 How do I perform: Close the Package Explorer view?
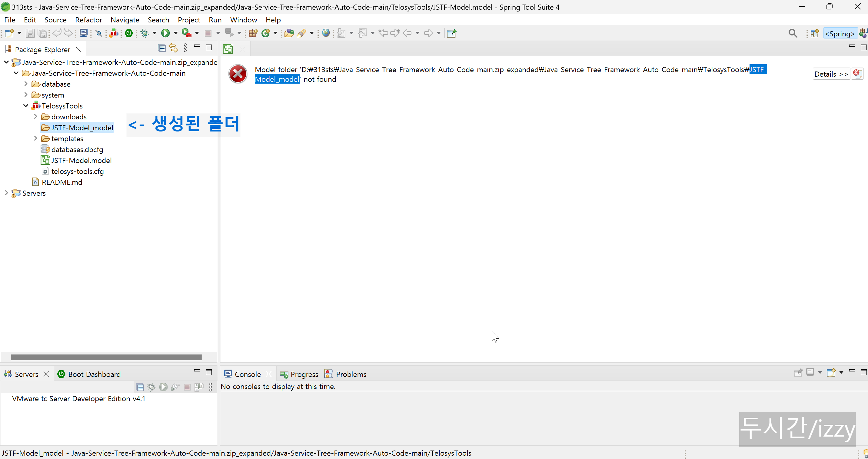pos(78,50)
